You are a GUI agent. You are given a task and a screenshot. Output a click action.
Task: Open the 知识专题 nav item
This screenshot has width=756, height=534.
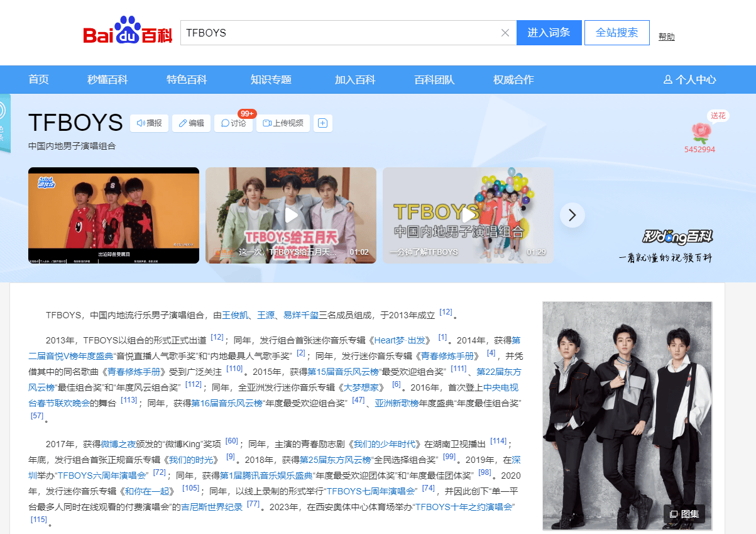(271, 79)
